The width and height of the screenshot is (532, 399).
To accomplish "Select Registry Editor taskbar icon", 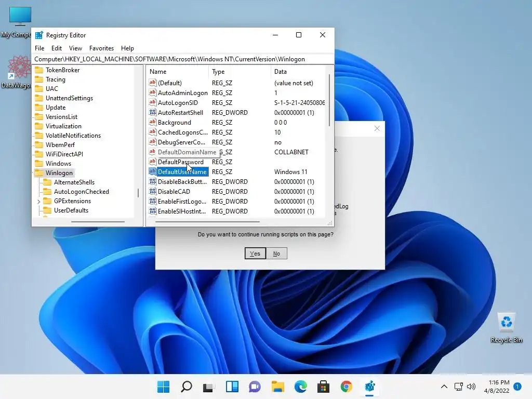I will pos(369,387).
